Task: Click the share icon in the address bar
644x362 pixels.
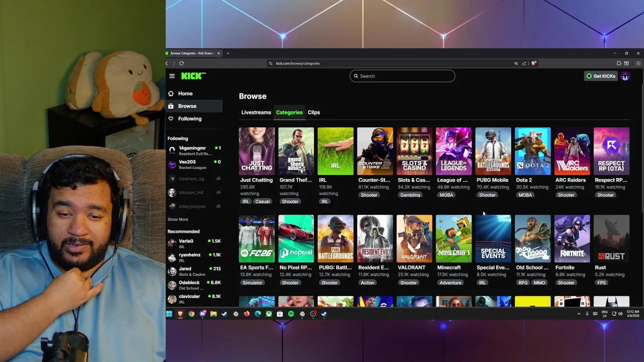Action: pos(524,63)
